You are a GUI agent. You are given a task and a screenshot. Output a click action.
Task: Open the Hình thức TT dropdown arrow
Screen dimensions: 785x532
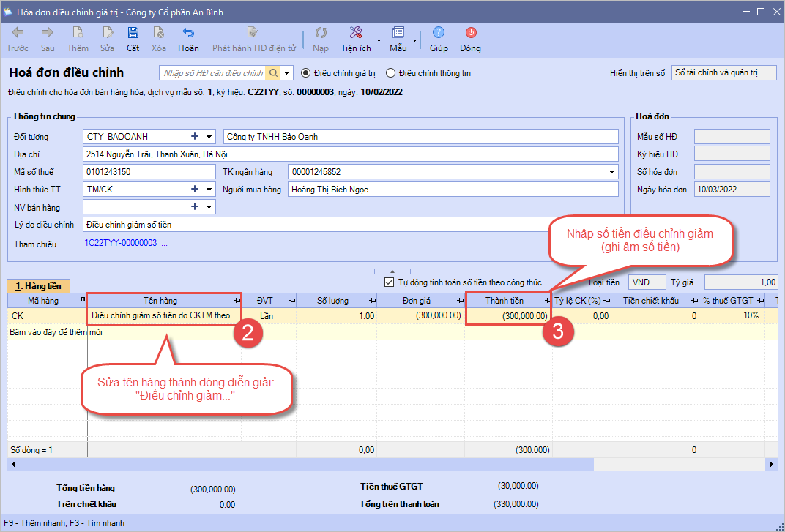tap(209, 190)
